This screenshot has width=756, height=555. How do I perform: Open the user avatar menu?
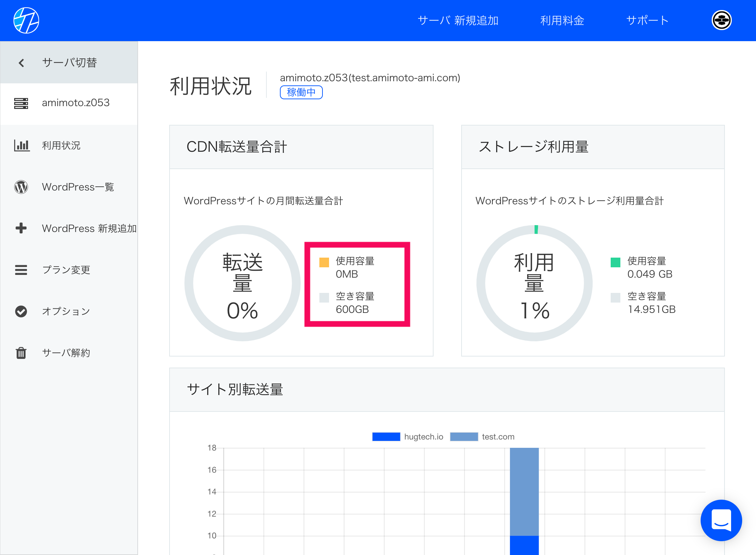(x=721, y=20)
